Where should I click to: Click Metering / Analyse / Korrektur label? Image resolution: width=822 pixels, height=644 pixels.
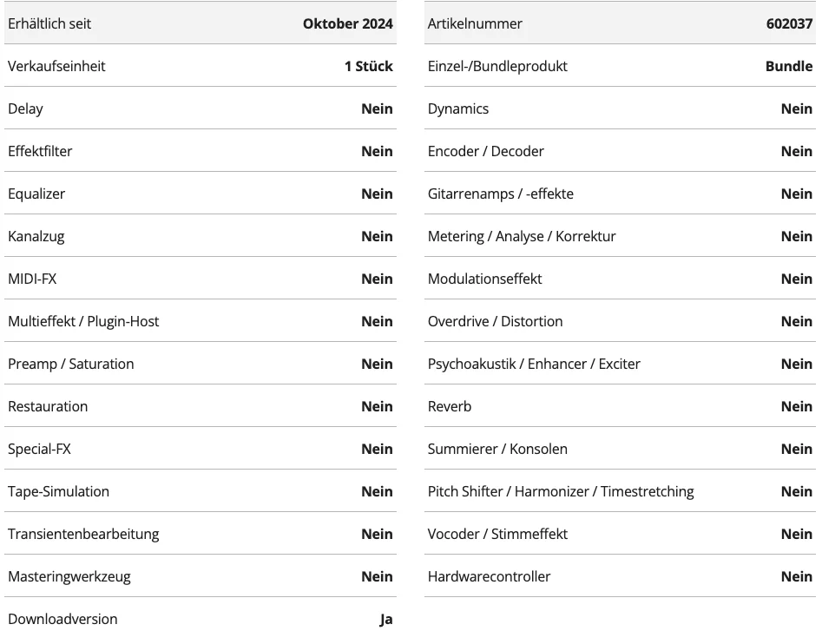(x=522, y=236)
